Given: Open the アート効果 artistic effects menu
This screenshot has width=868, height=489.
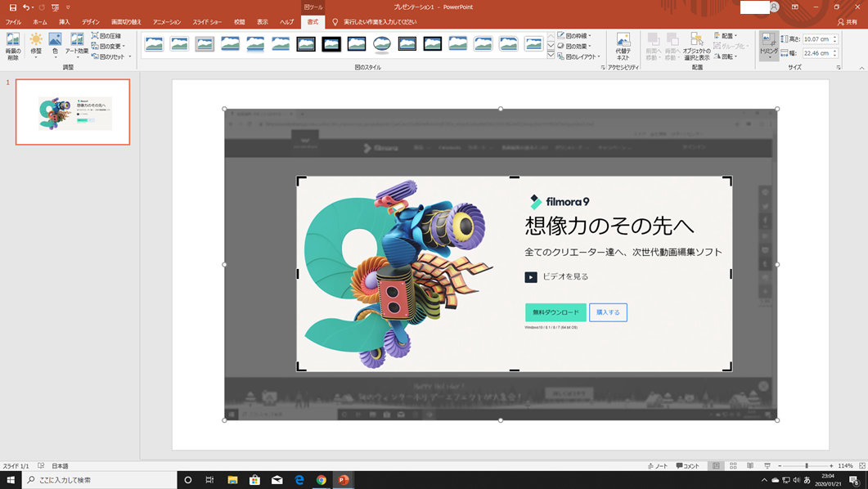Looking at the screenshot, I should tap(77, 46).
